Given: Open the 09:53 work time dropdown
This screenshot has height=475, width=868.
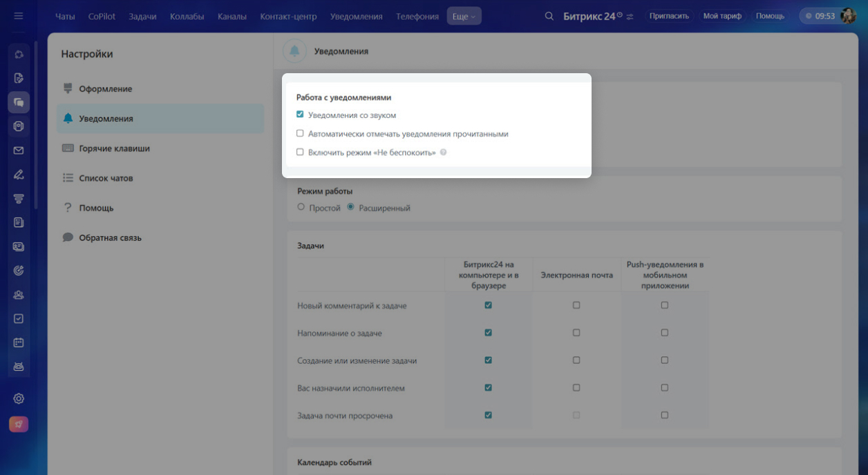Looking at the screenshot, I should [x=820, y=16].
